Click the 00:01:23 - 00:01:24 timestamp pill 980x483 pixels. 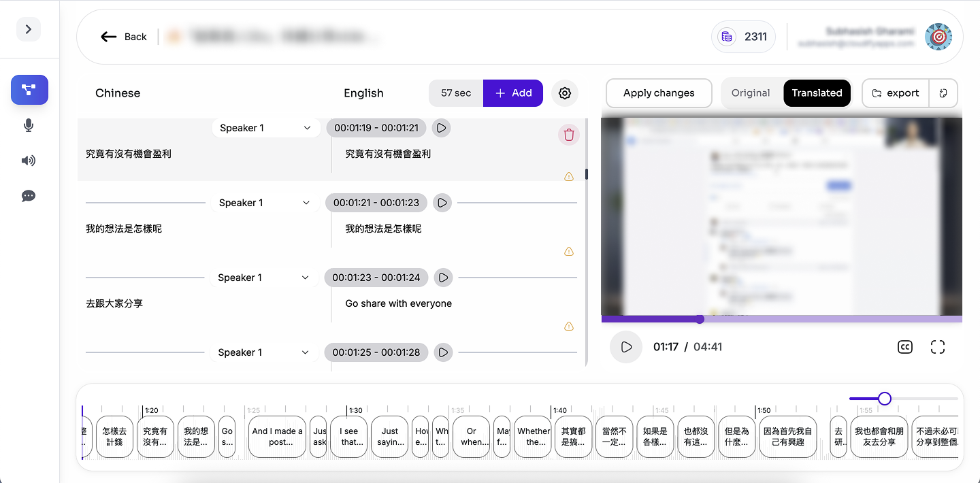376,278
